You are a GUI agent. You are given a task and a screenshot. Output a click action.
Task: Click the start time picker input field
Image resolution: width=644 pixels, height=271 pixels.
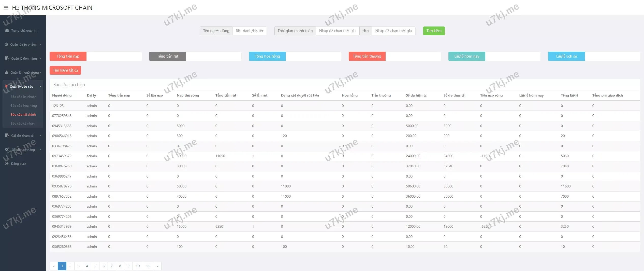coord(338,31)
